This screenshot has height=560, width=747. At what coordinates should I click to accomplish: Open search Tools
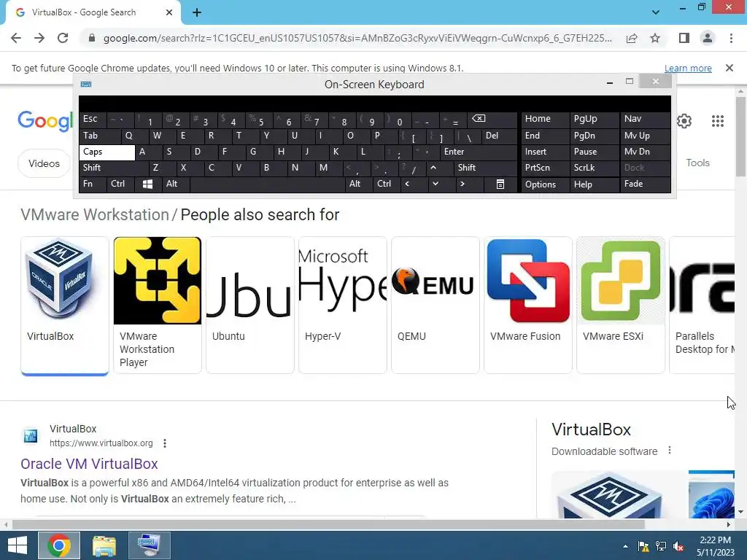pos(697,163)
